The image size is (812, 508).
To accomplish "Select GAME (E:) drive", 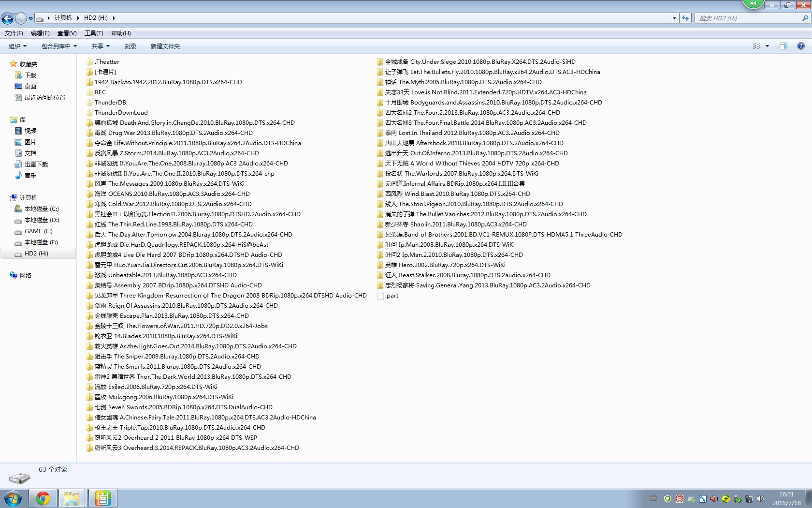I will pos(39,231).
